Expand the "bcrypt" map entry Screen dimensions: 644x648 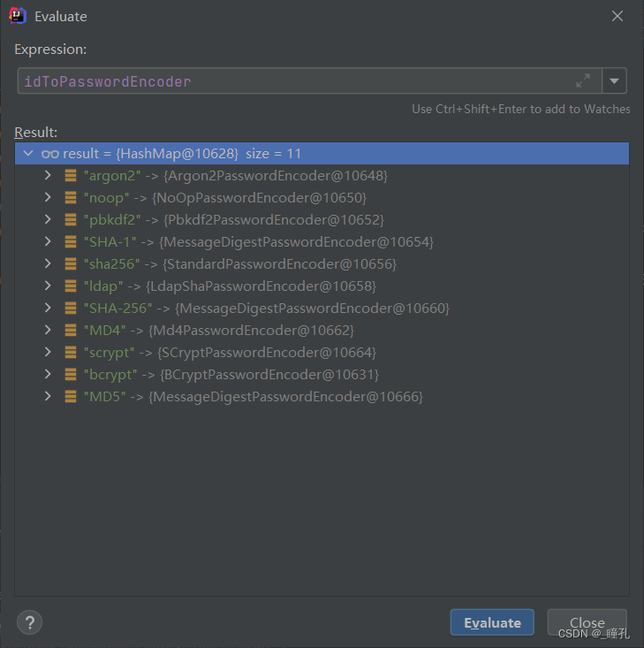pyautogui.click(x=48, y=375)
